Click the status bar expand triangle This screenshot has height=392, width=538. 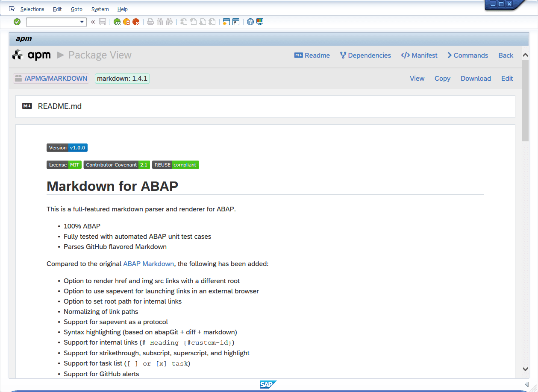(x=527, y=384)
